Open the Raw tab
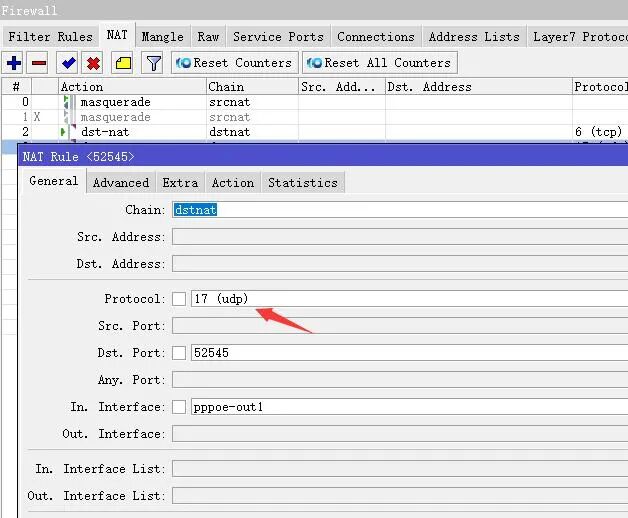This screenshot has height=518, width=628. tap(208, 37)
